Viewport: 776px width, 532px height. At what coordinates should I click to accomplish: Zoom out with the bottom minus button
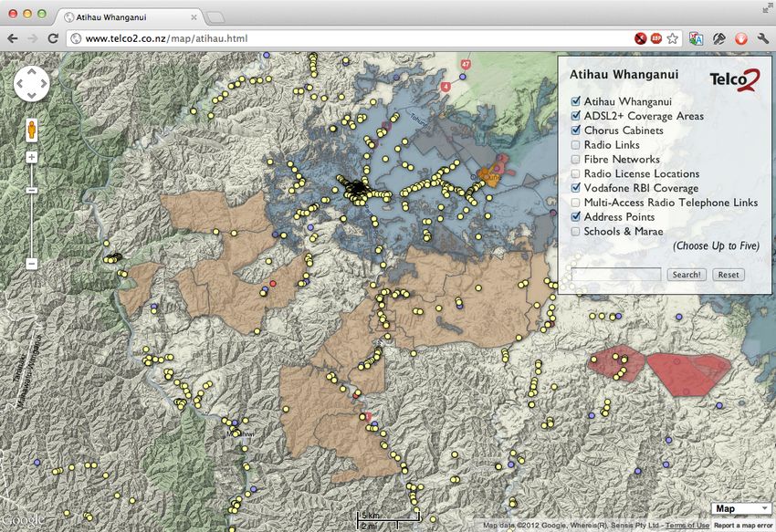point(31,264)
